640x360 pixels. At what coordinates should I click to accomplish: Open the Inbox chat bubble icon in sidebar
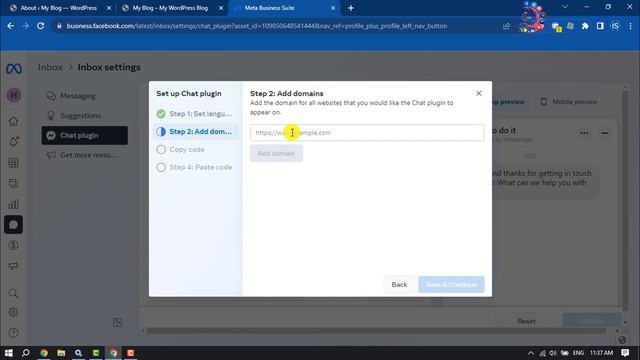13,224
